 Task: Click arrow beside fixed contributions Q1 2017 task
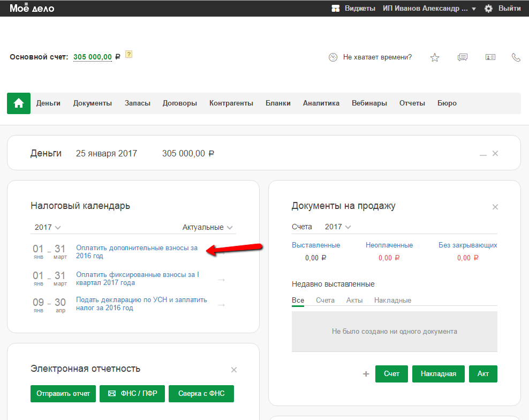point(221,280)
